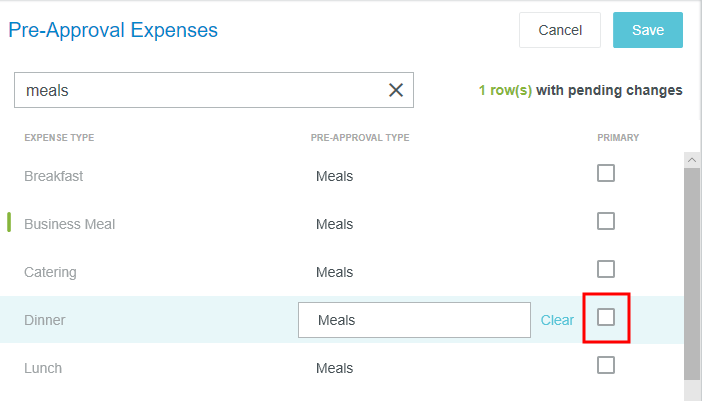Toggle the Dinner row Primary checkbox

pos(606,318)
